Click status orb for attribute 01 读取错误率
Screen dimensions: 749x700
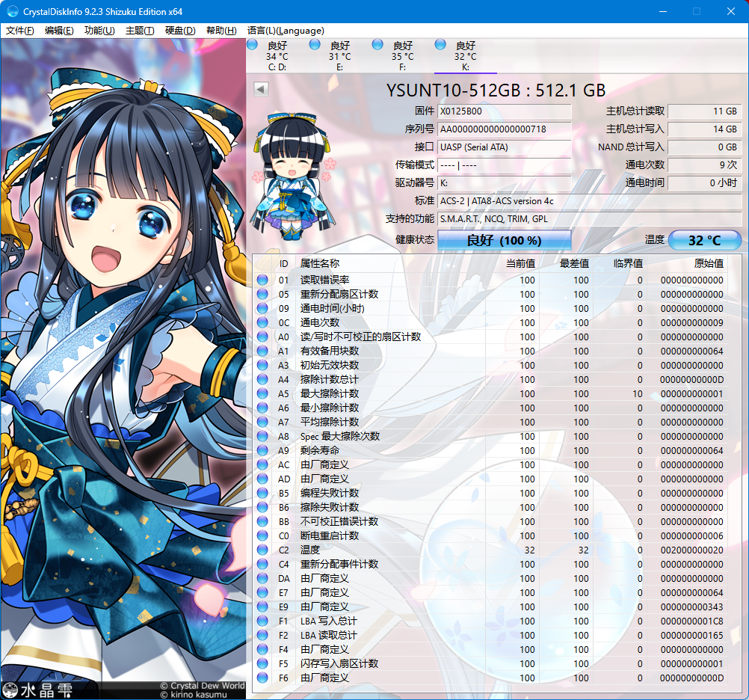pos(262,280)
